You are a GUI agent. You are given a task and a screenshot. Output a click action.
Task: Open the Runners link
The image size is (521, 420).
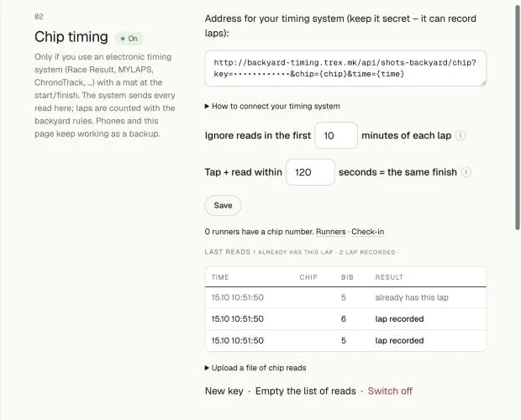click(330, 232)
